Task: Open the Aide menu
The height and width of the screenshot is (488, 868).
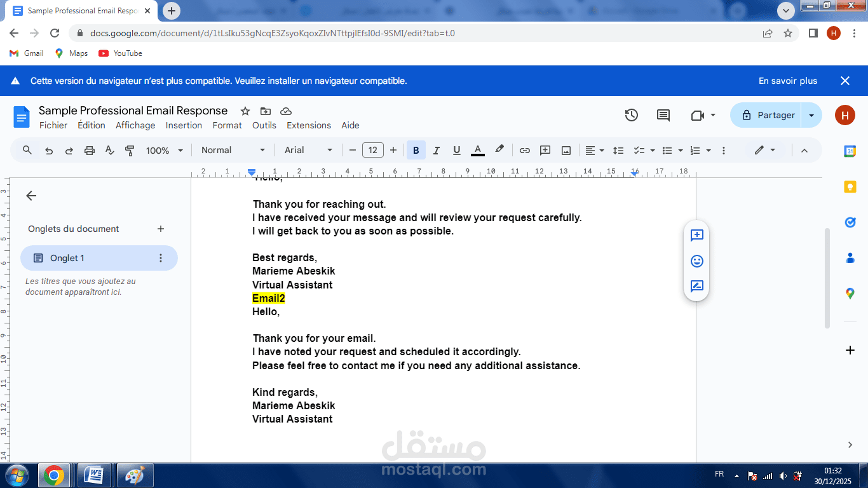Action: tap(350, 125)
